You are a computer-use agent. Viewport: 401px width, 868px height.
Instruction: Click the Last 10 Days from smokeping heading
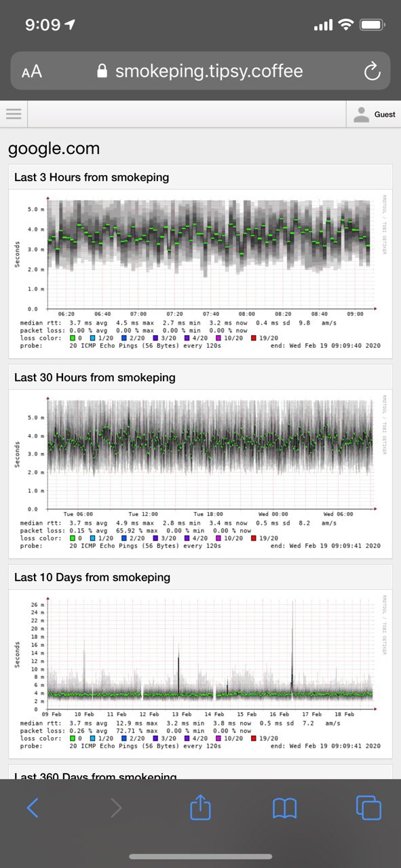pyautogui.click(x=92, y=578)
